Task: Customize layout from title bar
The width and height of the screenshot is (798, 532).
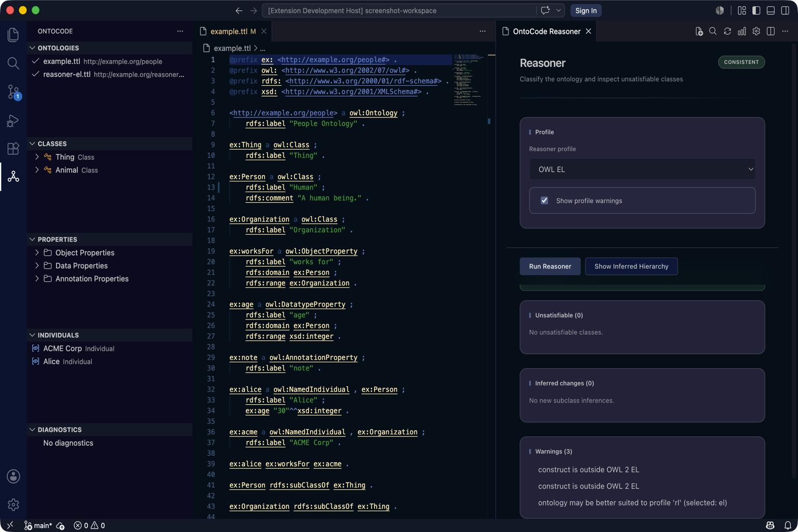Action: click(x=742, y=10)
